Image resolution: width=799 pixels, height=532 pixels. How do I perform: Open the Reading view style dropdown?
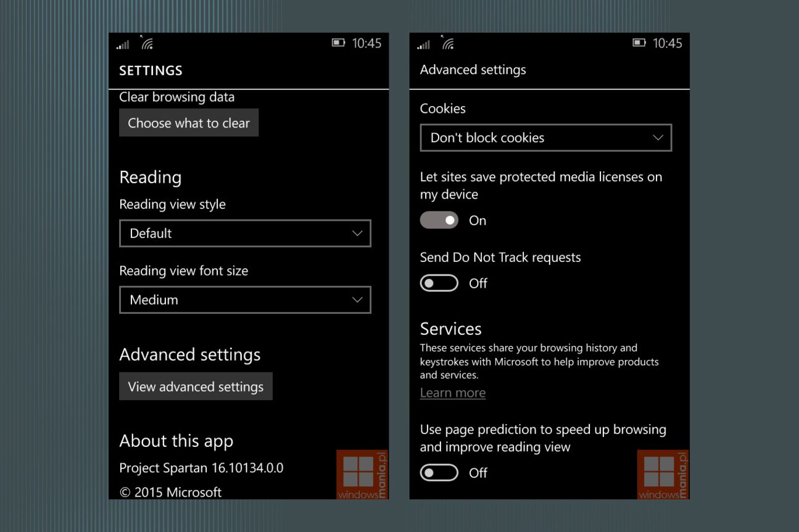245,233
